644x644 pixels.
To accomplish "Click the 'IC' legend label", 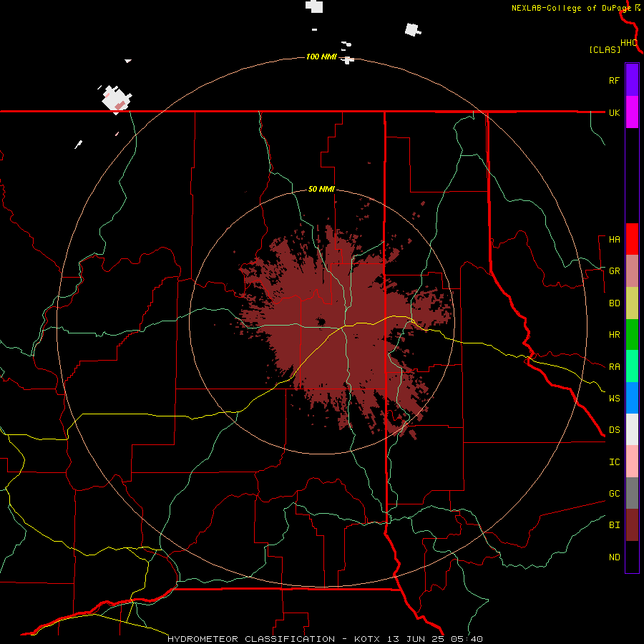I will (x=614, y=462).
